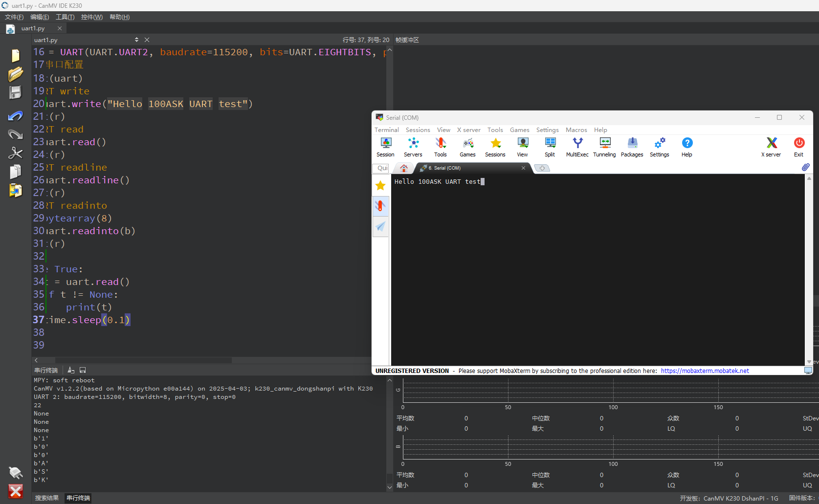
Task: Launch the X server icon
Action: [x=771, y=147]
